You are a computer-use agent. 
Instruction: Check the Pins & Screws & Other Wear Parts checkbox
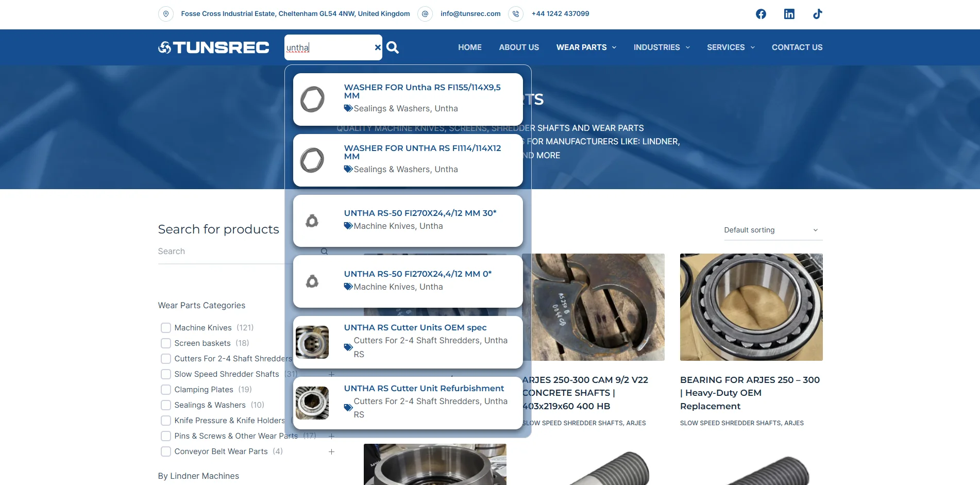pyautogui.click(x=166, y=436)
